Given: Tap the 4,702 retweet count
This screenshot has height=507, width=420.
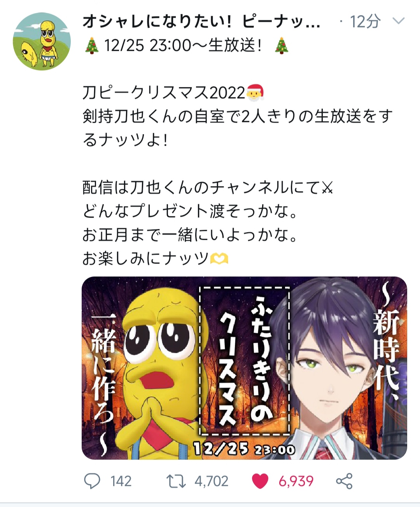Looking at the screenshot, I should pyautogui.click(x=211, y=481).
